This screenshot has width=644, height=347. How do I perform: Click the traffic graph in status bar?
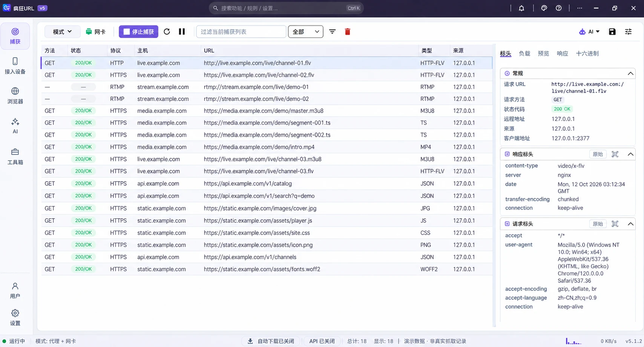pyautogui.click(x=573, y=341)
